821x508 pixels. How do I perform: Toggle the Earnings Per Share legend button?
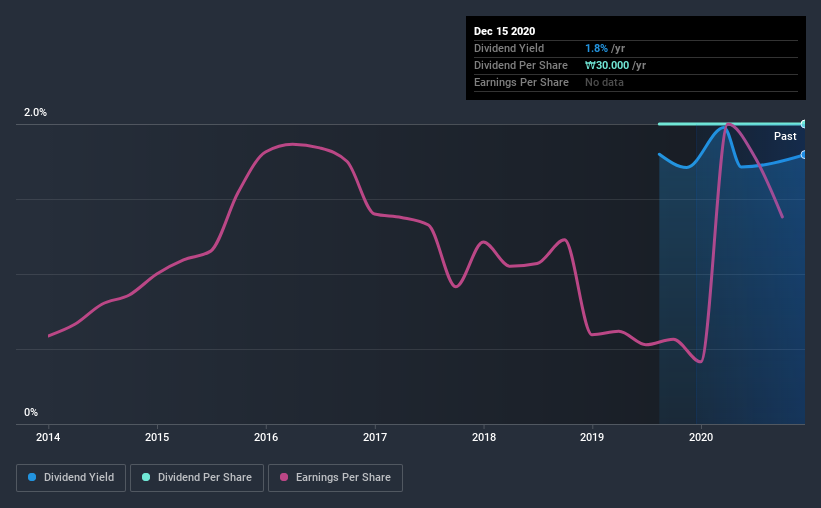[335, 478]
